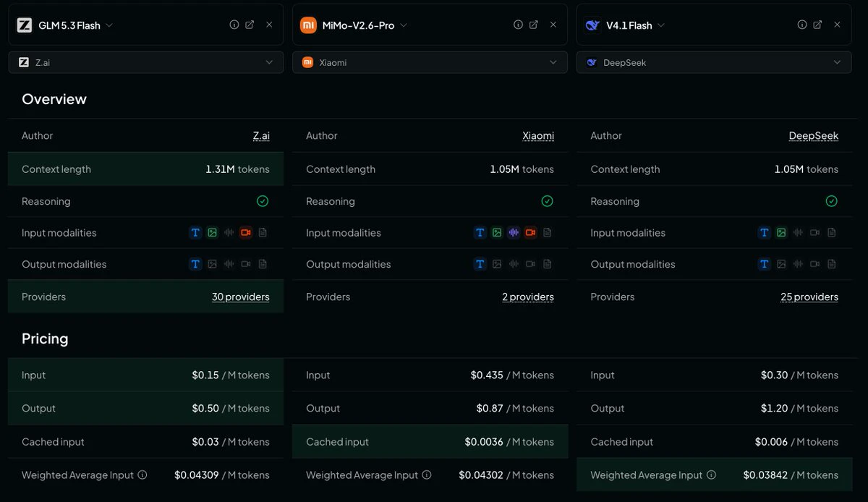868x502 pixels.
Task: Open GLM 5.3 Flash in external page icon
Action: point(250,25)
